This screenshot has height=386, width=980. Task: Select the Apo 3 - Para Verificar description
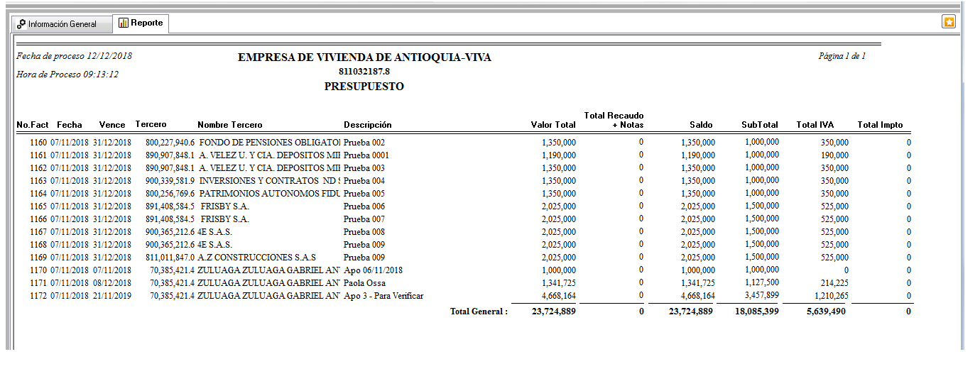(x=383, y=295)
